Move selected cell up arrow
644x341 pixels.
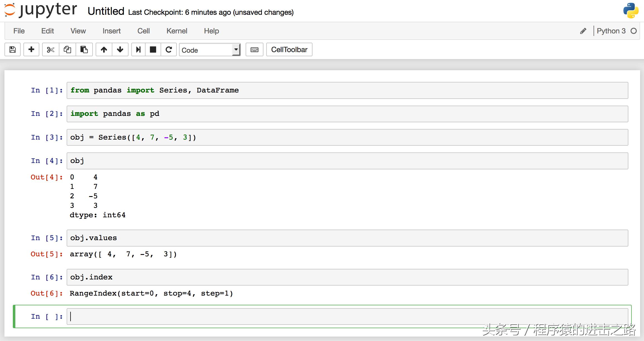(x=104, y=50)
